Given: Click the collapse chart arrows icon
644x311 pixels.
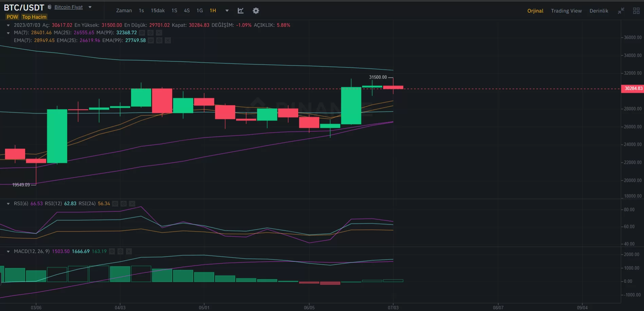Looking at the screenshot, I should 621,11.
